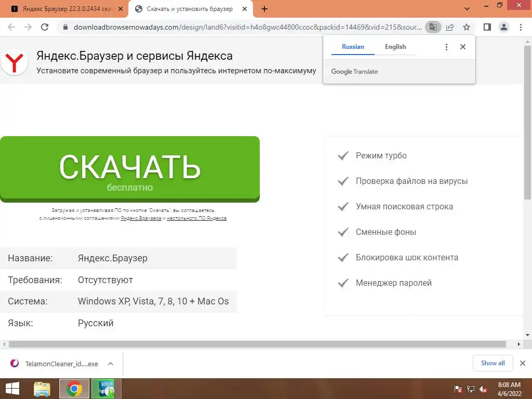Select the Скачать и установить браузер tab
Viewport: 532px width, 399px height.
point(189,9)
